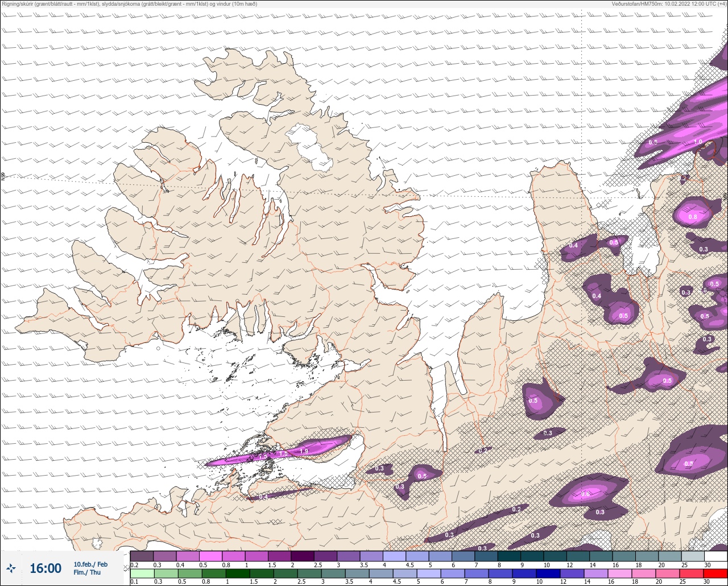Pick the darkest purple swatch labeled 2 in upper legend
This screenshot has width=728, height=586.
(303, 556)
